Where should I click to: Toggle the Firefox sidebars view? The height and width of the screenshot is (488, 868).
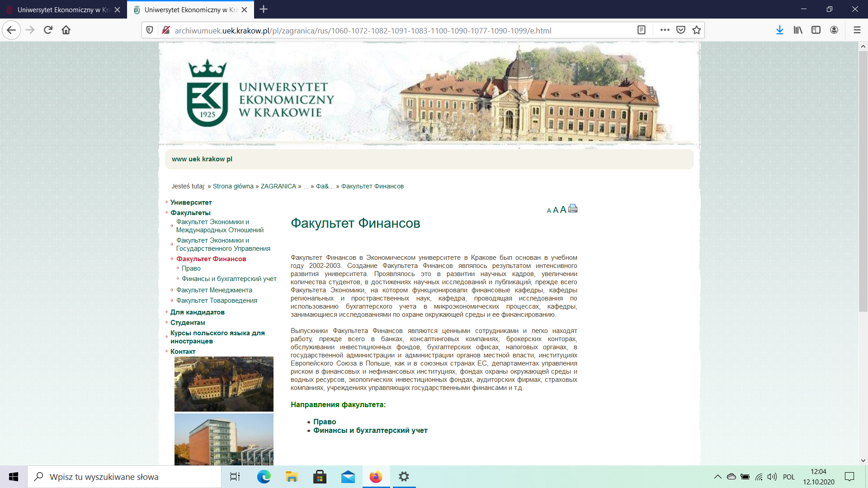[x=816, y=30]
